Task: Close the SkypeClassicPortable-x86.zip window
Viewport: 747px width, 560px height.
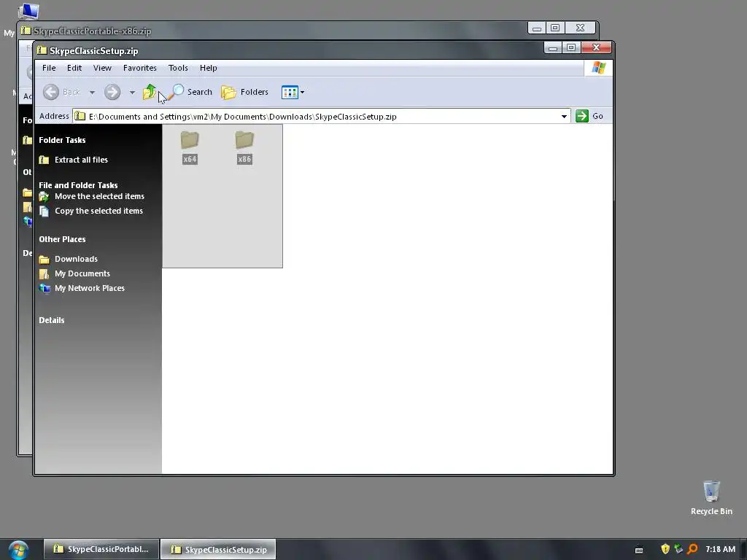Action: tap(580, 28)
